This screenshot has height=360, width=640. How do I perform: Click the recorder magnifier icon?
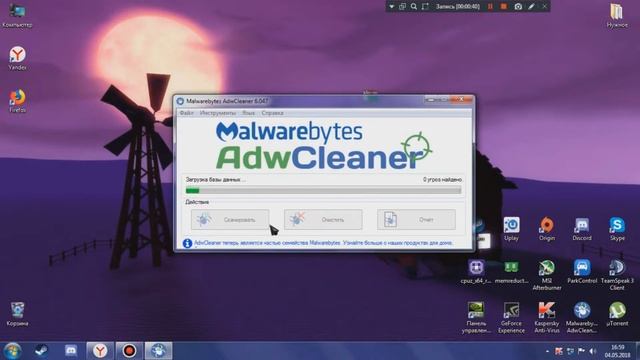[414, 7]
